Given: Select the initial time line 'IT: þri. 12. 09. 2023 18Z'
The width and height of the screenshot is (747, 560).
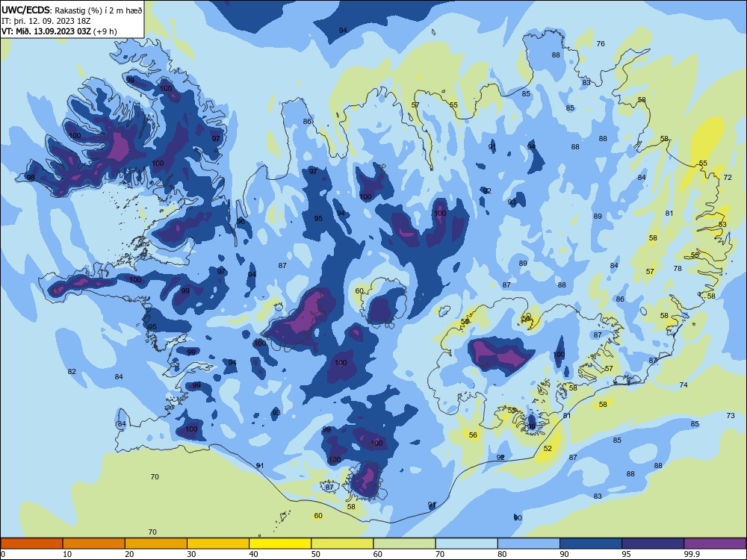Looking at the screenshot, I should click(x=46, y=21).
